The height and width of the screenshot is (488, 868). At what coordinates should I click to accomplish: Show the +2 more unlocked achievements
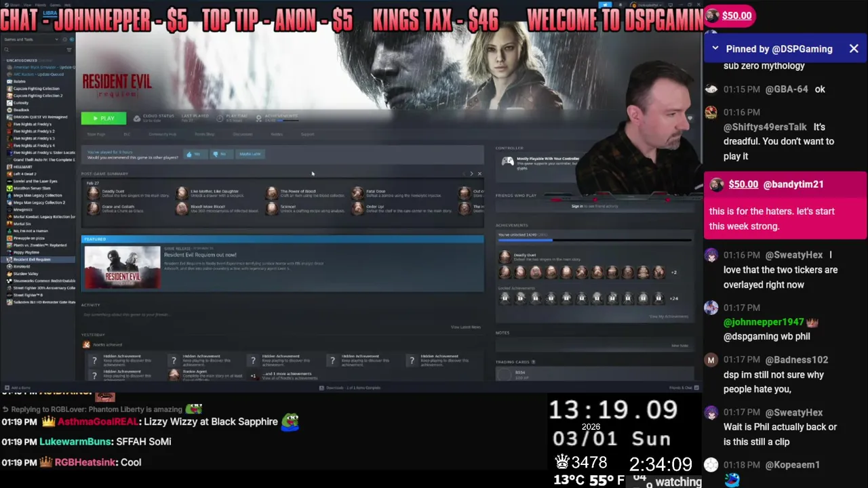click(x=673, y=272)
